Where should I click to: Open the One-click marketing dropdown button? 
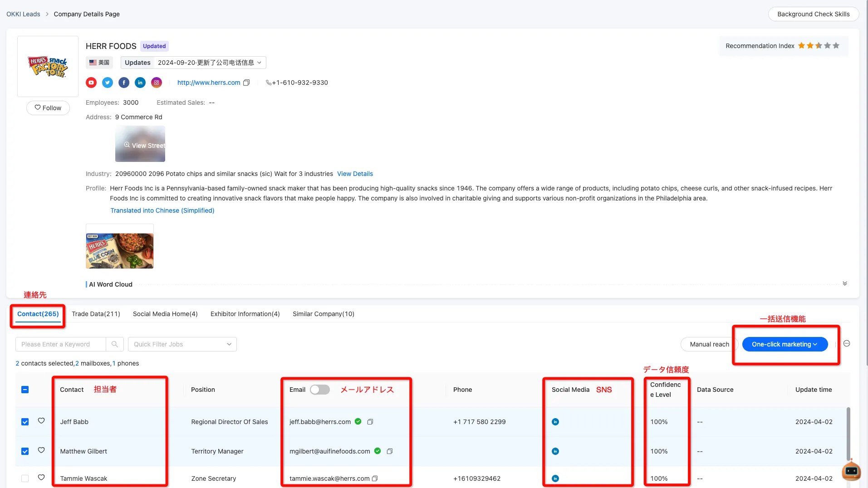tap(785, 344)
